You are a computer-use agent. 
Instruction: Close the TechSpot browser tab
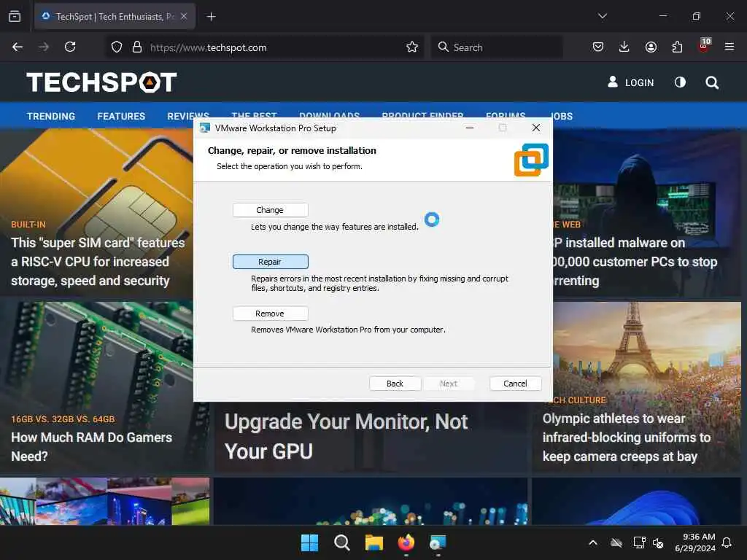[184, 17]
